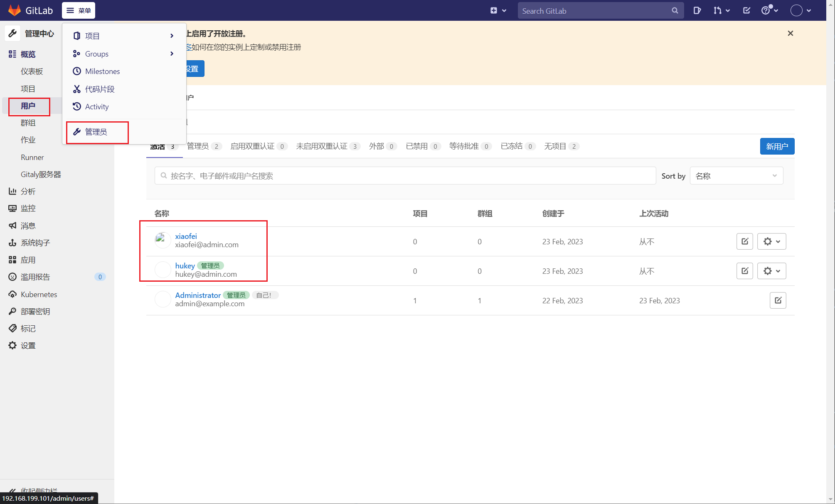Click the 新用户 button
The image size is (835, 504).
[777, 146]
